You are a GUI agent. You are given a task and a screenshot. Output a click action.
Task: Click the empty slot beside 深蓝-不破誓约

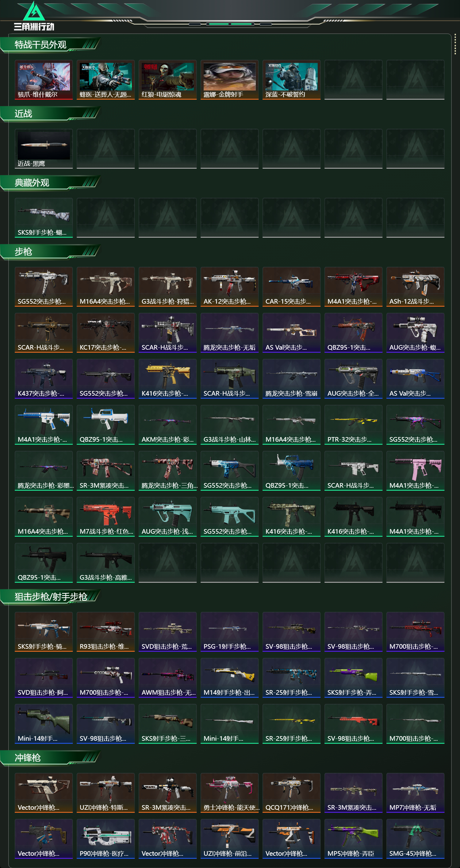pos(354,80)
